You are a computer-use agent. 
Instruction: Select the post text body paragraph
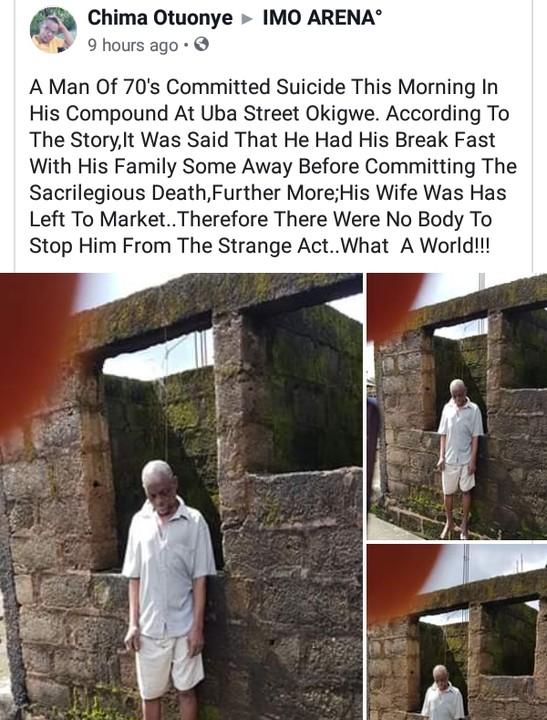(273, 166)
